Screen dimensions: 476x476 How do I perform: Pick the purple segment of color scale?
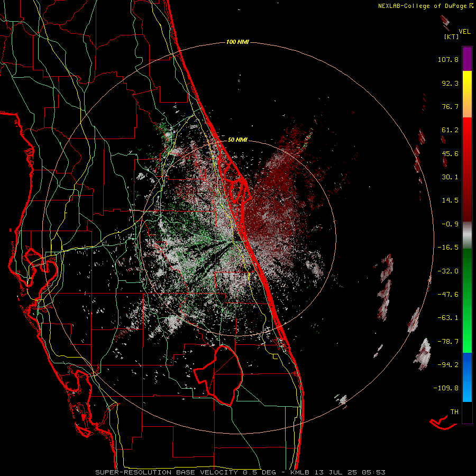467,59
